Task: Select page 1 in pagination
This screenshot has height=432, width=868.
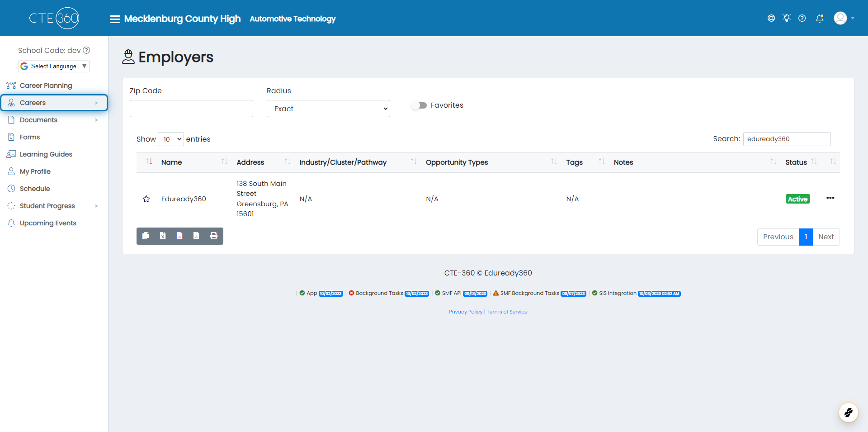Action: [x=806, y=237]
